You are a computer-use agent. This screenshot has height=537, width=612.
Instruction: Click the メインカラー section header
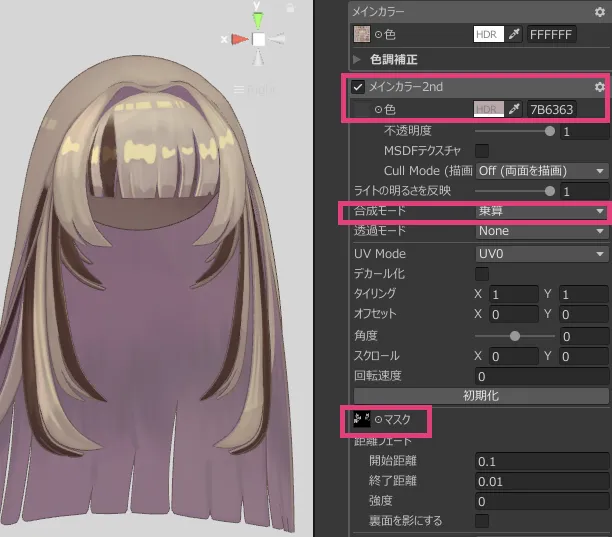point(479,12)
